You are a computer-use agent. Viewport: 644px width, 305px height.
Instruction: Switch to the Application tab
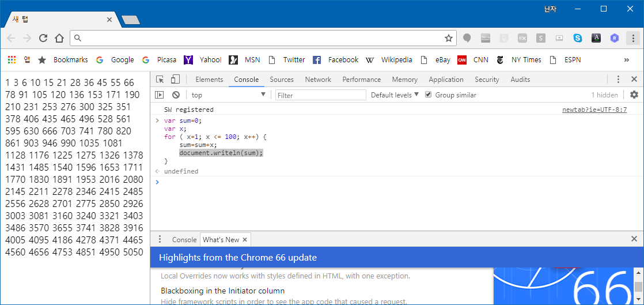[446, 80]
